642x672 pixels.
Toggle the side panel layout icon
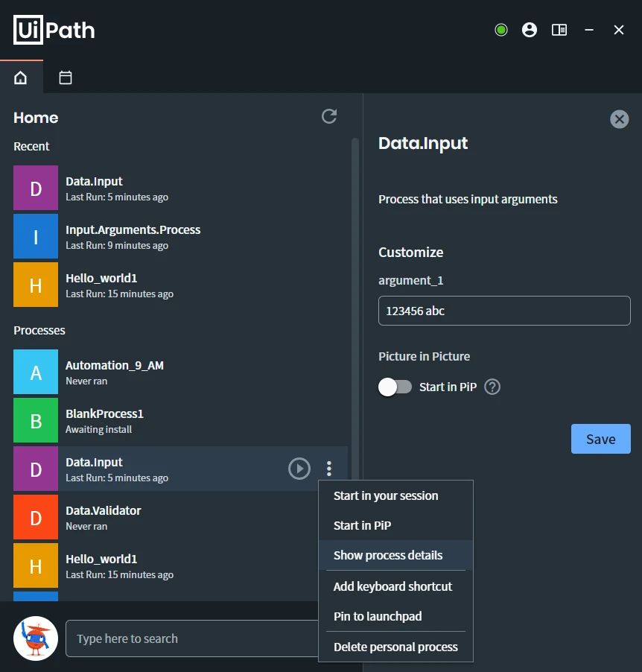[559, 30]
